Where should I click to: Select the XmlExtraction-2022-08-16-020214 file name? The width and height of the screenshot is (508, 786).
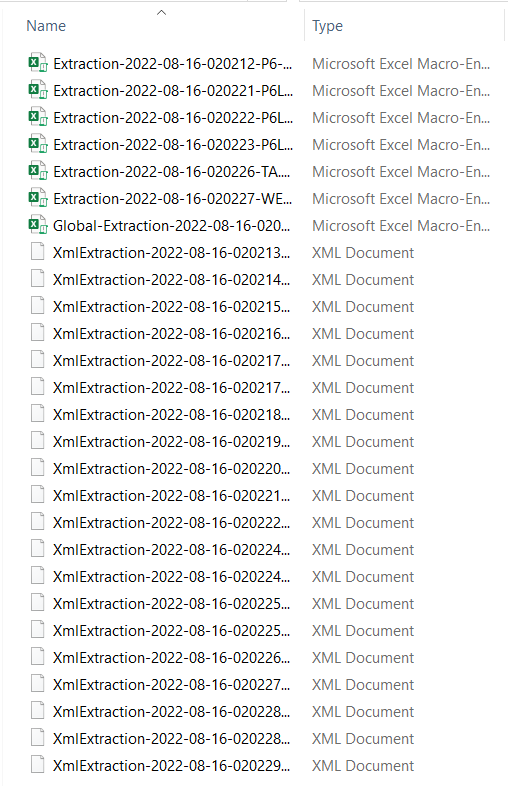pyautogui.click(x=172, y=280)
